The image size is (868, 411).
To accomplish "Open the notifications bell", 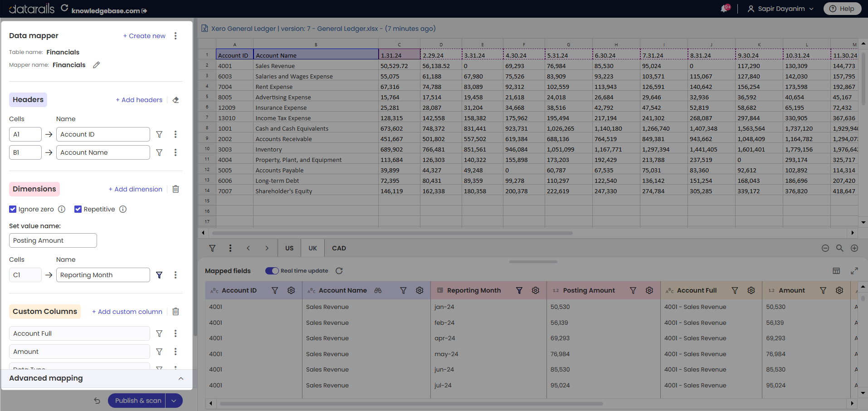I will pos(725,9).
